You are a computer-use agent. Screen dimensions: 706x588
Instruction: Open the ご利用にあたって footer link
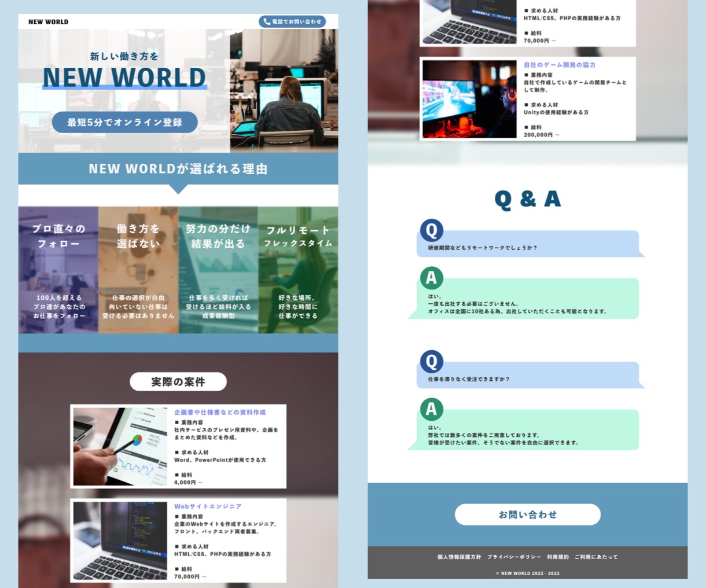596,557
